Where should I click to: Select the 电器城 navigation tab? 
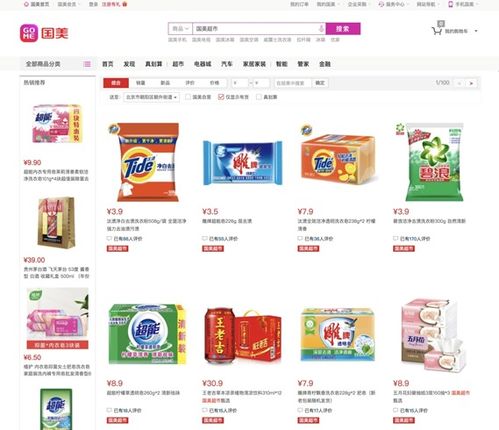coord(203,64)
